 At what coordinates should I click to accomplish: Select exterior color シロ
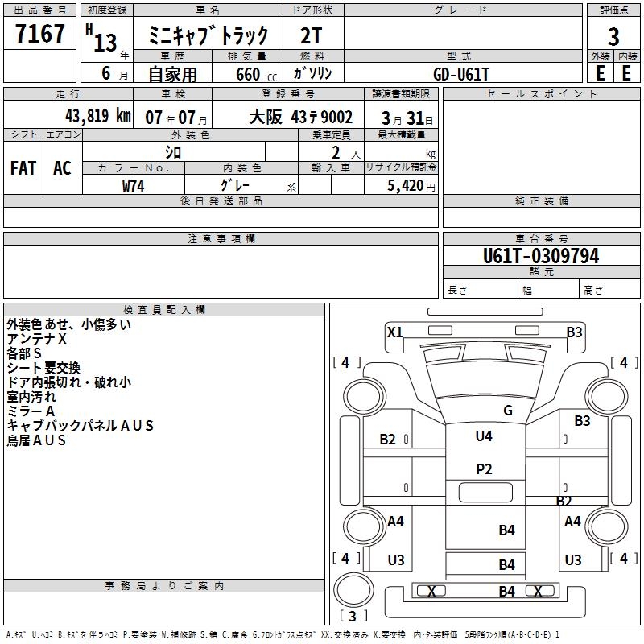173,152
